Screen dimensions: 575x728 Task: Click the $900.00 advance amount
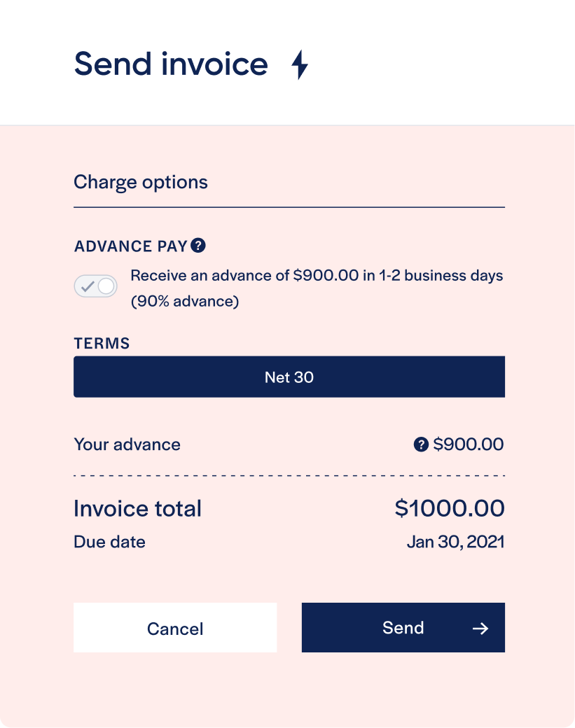pyautogui.click(x=468, y=444)
